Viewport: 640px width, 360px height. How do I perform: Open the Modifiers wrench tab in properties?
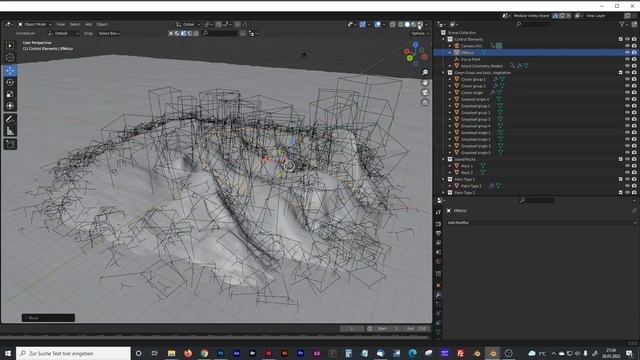[438, 294]
